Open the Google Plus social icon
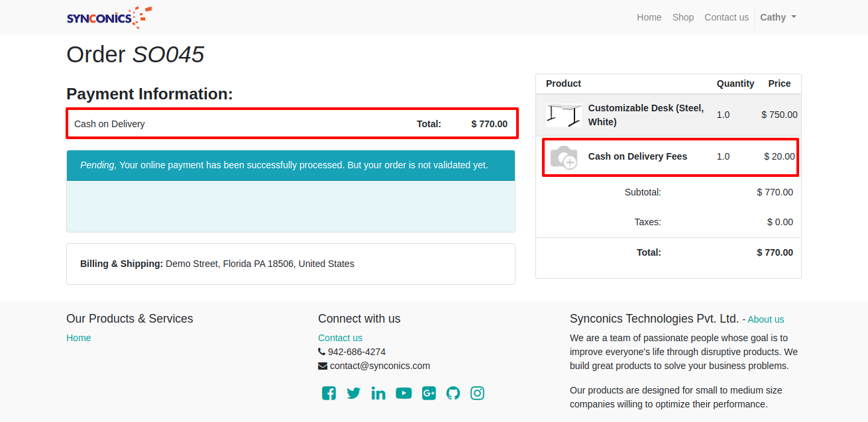 [x=429, y=394]
